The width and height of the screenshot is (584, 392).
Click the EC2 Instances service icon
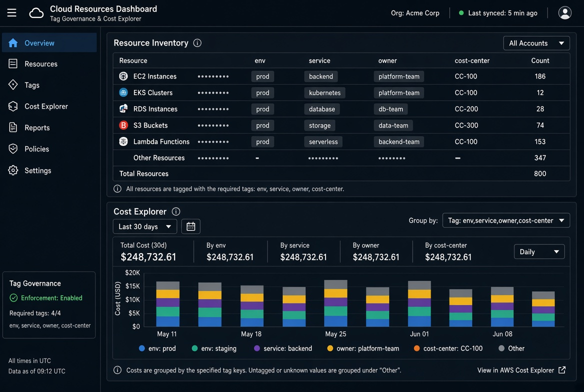point(123,76)
